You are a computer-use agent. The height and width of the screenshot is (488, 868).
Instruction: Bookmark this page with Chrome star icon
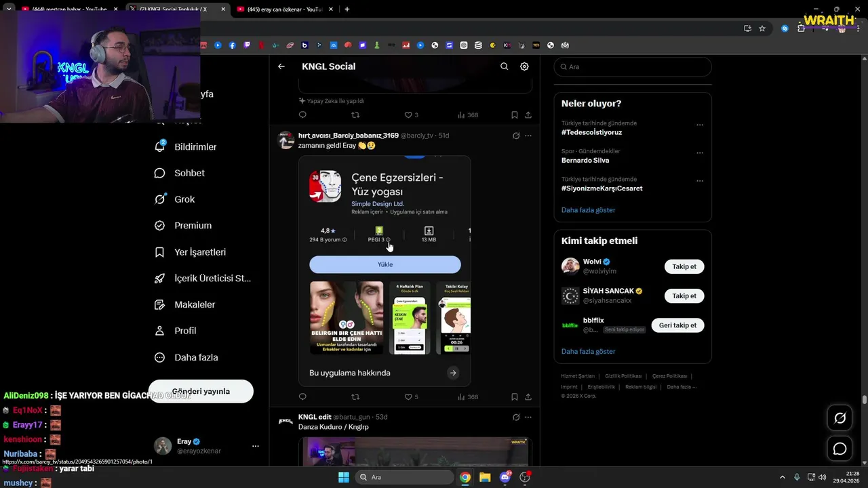(x=762, y=28)
